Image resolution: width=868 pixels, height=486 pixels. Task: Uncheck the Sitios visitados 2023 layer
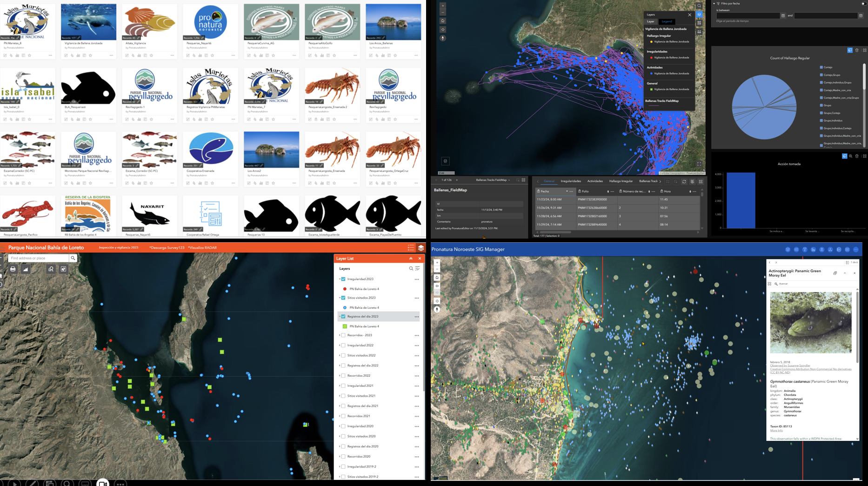pos(343,298)
